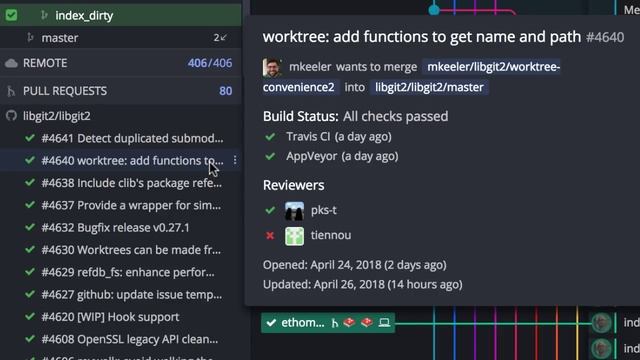Click the libgit2/libgit2/master target branch label

tap(429, 87)
